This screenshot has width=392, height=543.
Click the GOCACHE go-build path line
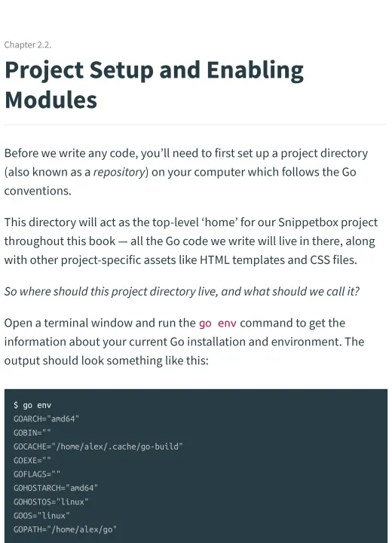tap(98, 446)
